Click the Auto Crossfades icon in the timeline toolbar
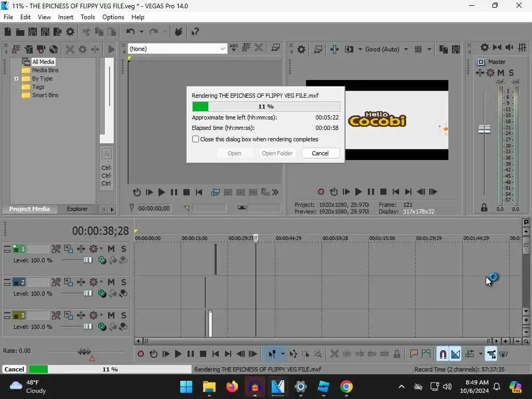The image size is (532, 399). (x=456, y=354)
